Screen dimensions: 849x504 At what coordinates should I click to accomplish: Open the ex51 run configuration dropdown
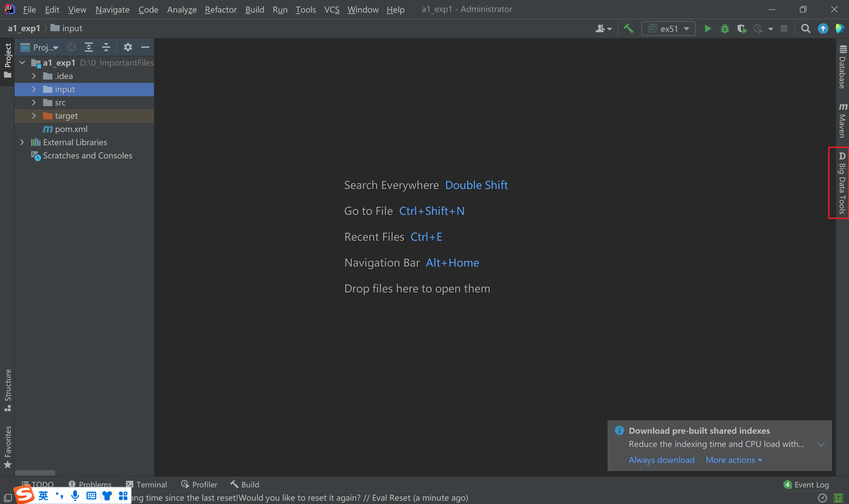tap(668, 29)
